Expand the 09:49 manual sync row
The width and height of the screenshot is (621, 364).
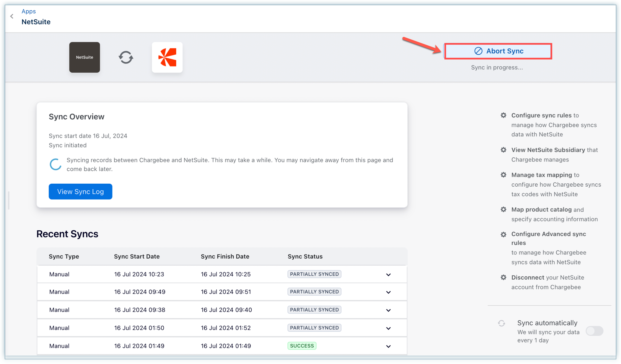[x=388, y=292]
